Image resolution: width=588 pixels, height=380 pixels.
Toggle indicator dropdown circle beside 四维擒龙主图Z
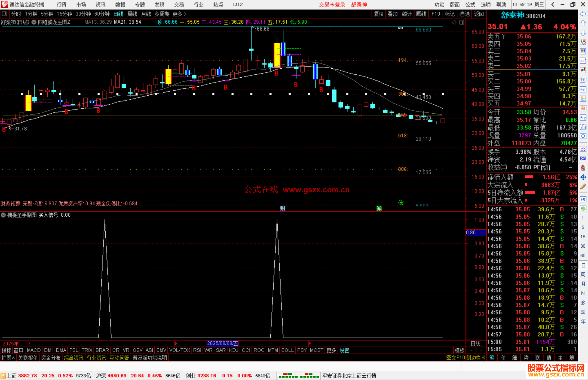click(x=34, y=22)
